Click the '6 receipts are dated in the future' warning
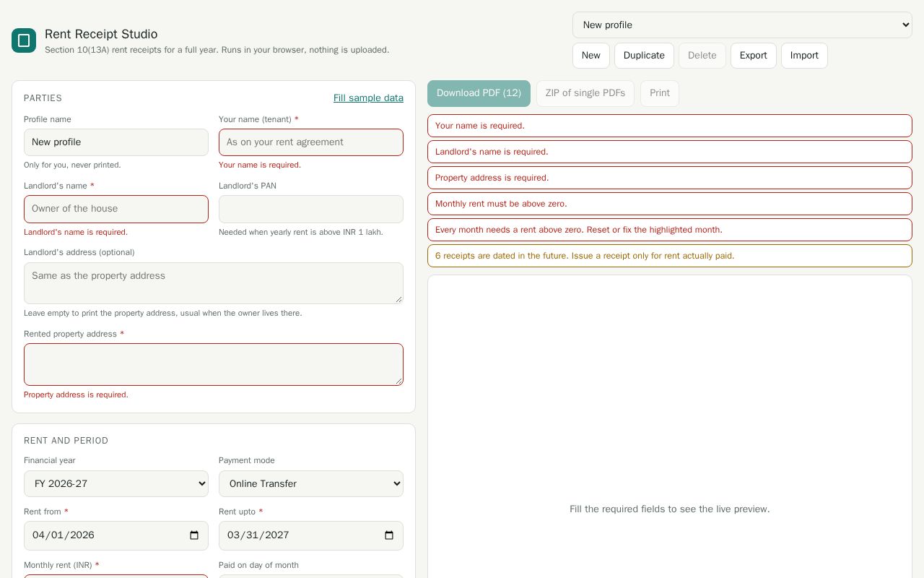This screenshot has height=578, width=924. (x=670, y=256)
